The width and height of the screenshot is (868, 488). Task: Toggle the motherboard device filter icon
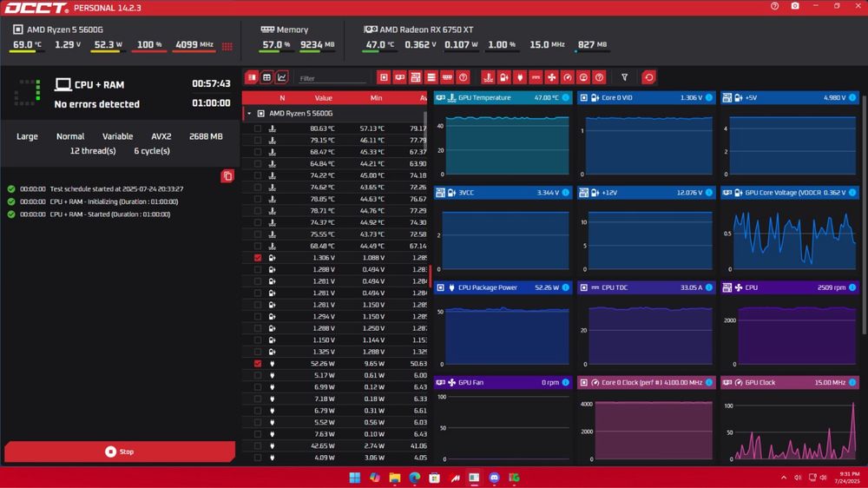pos(415,77)
